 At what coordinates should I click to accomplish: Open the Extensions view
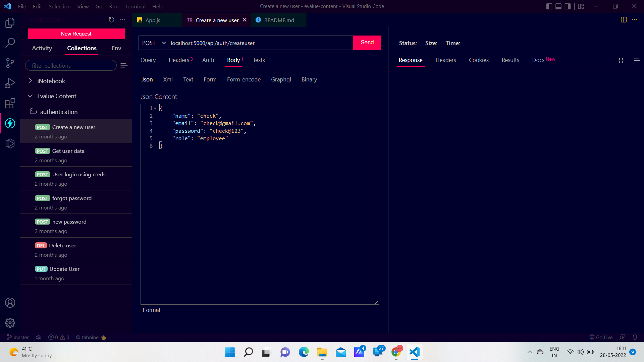point(10,103)
